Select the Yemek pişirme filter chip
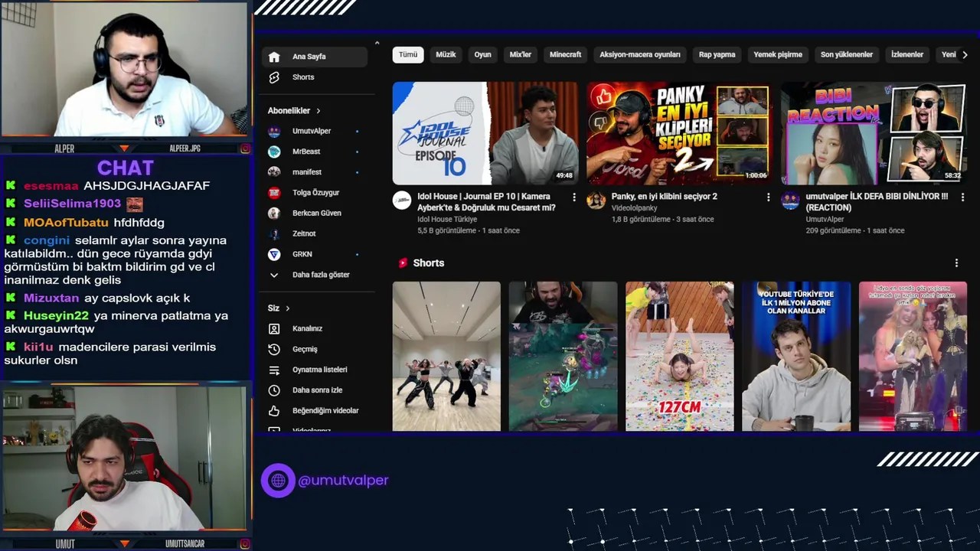980x551 pixels. tap(778, 55)
